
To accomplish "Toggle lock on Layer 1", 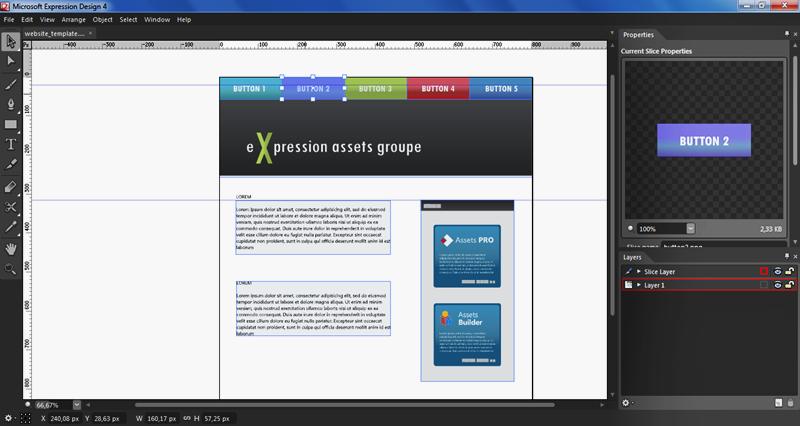I will [789, 285].
